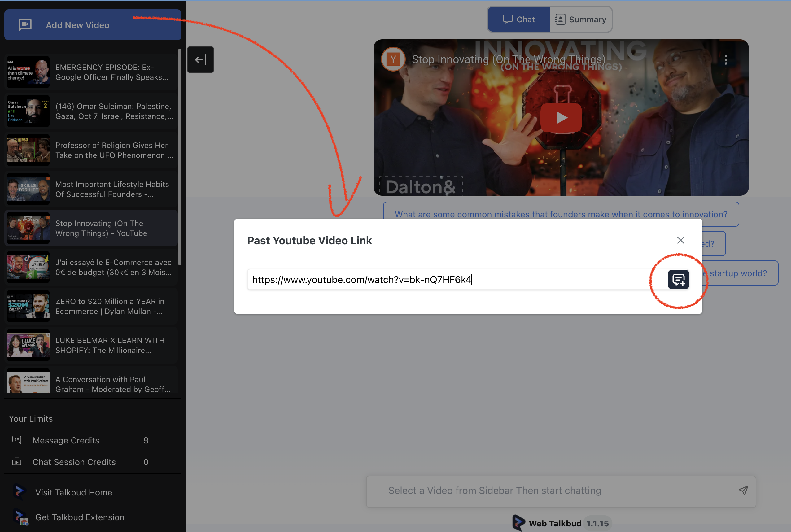Click the Add New Video button
Image resolution: width=791 pixels, height=532 pixels.
pos(93,25)
